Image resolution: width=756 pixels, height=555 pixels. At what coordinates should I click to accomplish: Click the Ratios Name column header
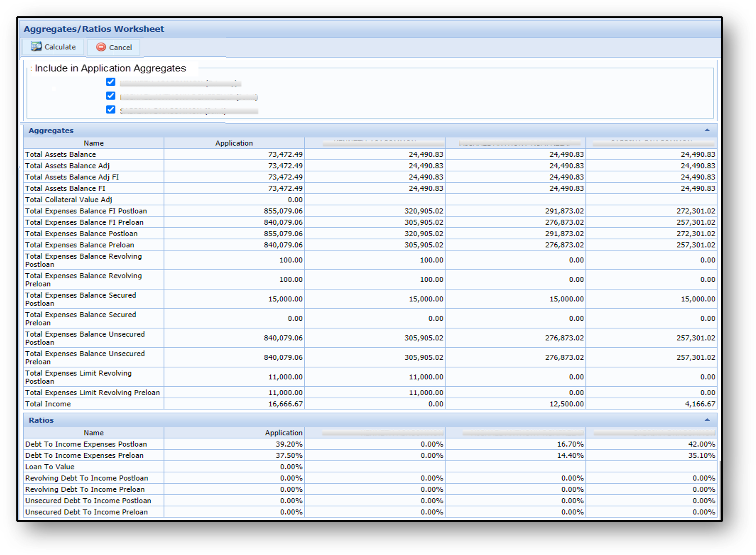[93, 433]
